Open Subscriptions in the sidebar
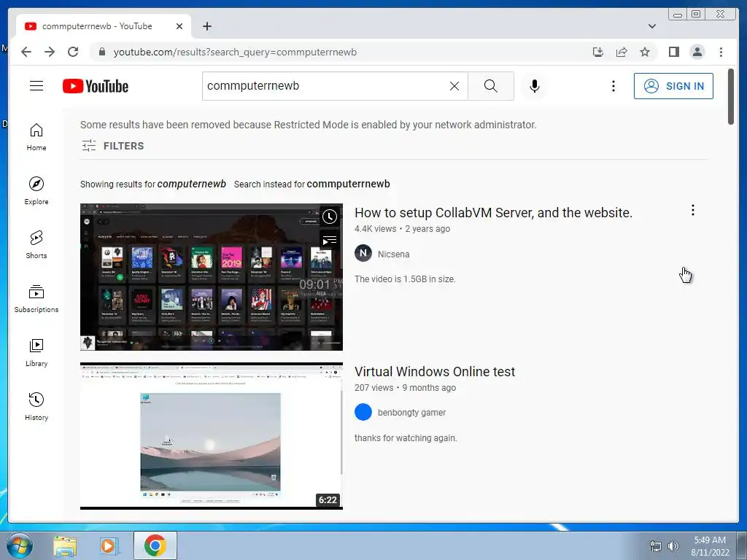This screenshot has height=560, width=747. point(36,298)
